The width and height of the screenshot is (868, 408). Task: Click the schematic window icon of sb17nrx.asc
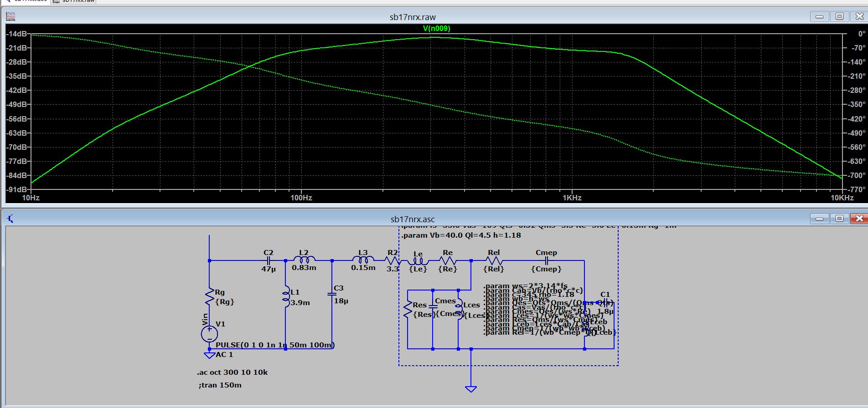tap(10, 219)
